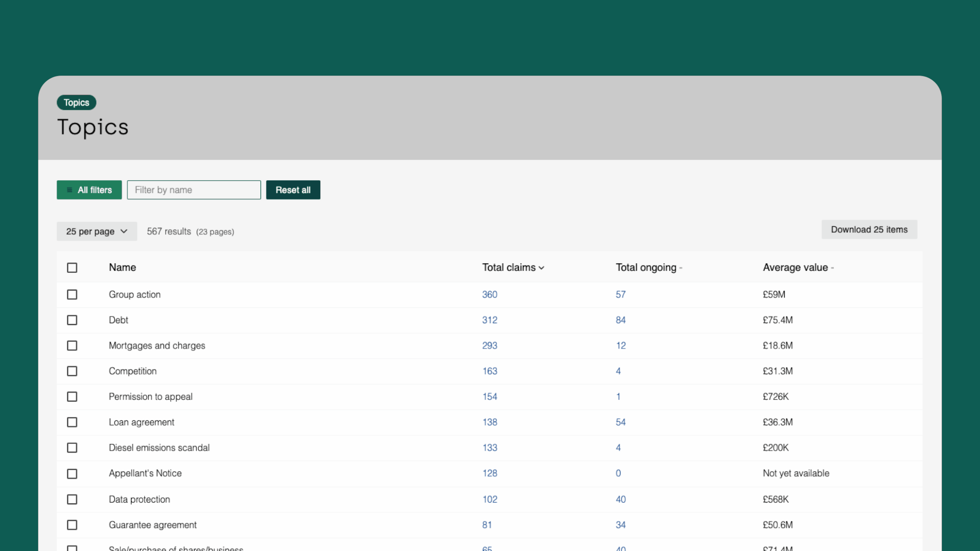The width and height of the screenshot is (980, 551).
Task: Click the All filters button icon
Action: point(69,190)
